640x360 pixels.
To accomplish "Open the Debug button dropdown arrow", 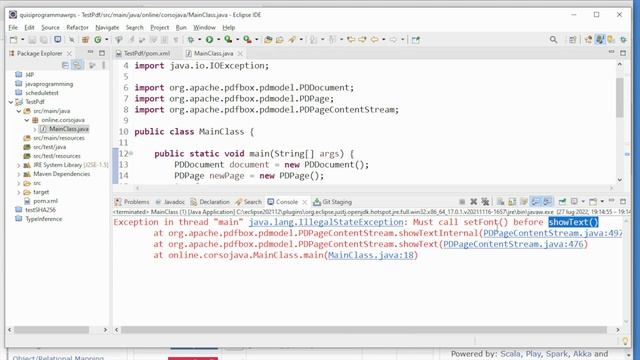I will pyautogui.click(x=200, y=40).
